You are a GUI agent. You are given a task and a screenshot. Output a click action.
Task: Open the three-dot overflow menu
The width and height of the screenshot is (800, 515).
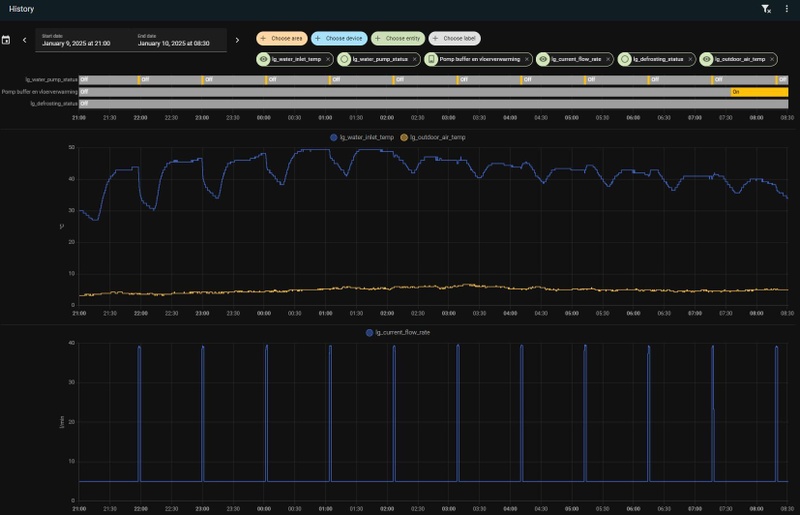[x=787, y=8]
